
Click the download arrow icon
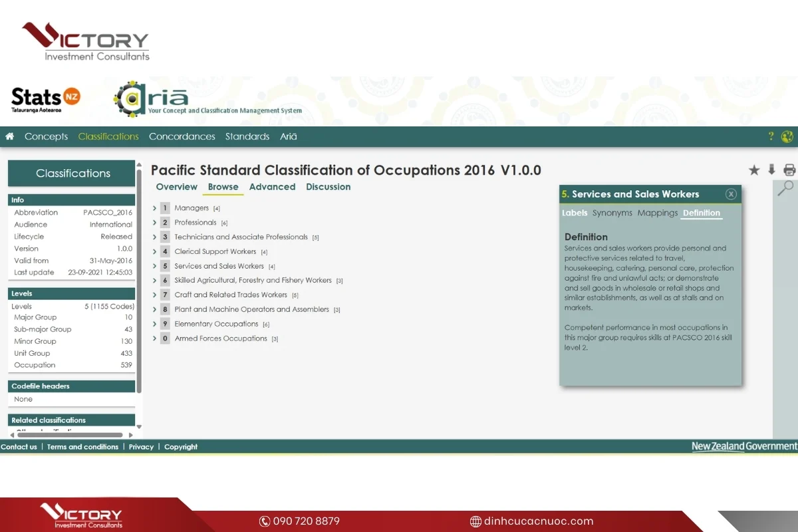pyautogui.click(x=771, y=170)
